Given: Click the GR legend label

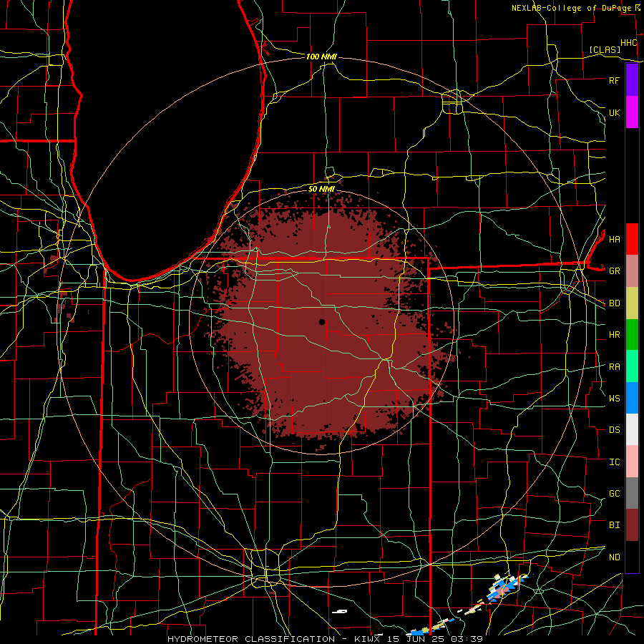Looking at the screenshot, I should pos(614,271).
